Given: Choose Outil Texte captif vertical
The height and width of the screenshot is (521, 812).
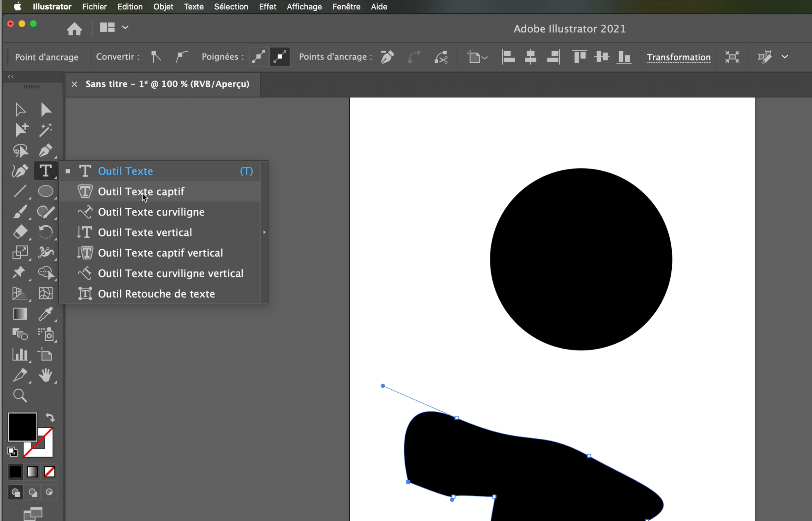Looking at the screenshot, I should pyautogui.click(x=159, y=253).
